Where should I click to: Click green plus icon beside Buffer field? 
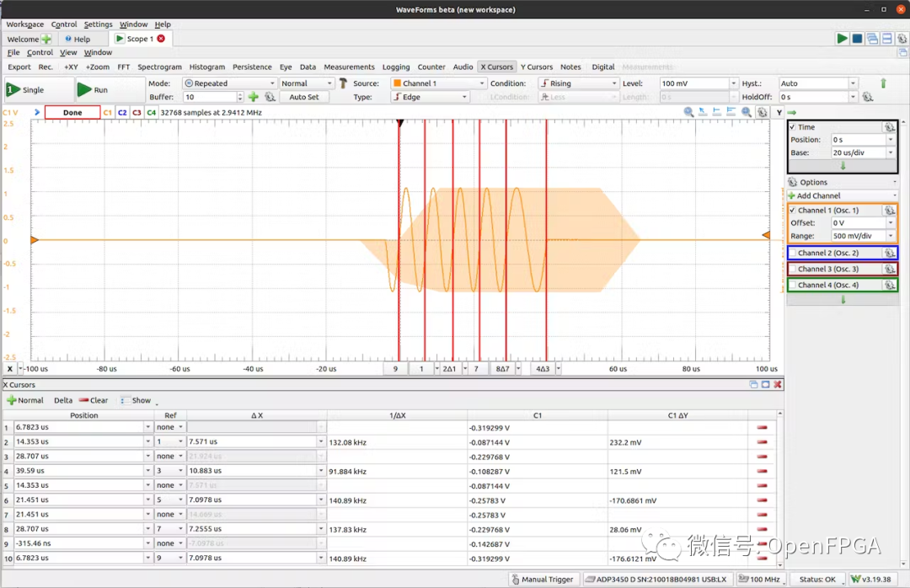(253, 97)
